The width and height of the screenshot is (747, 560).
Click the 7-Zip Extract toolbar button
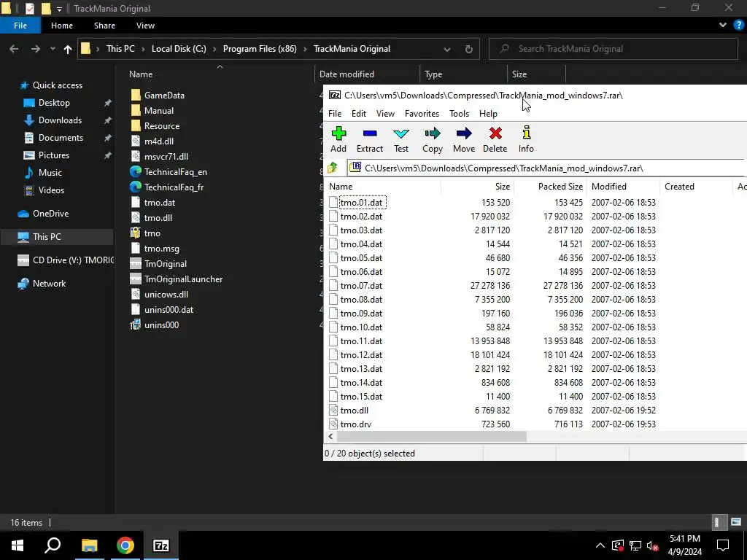point(370,139)
